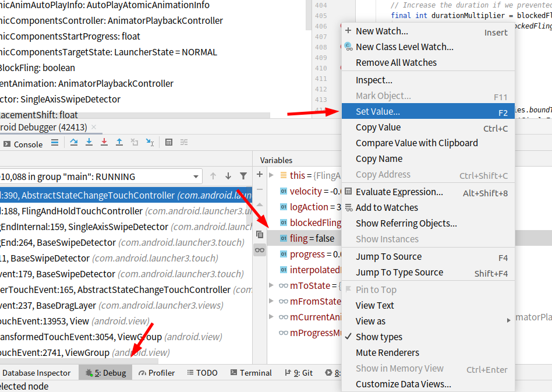Viewport: 552px width, 392px height.
Task: Expand the mToState variable node
Action: pos(271,285)
